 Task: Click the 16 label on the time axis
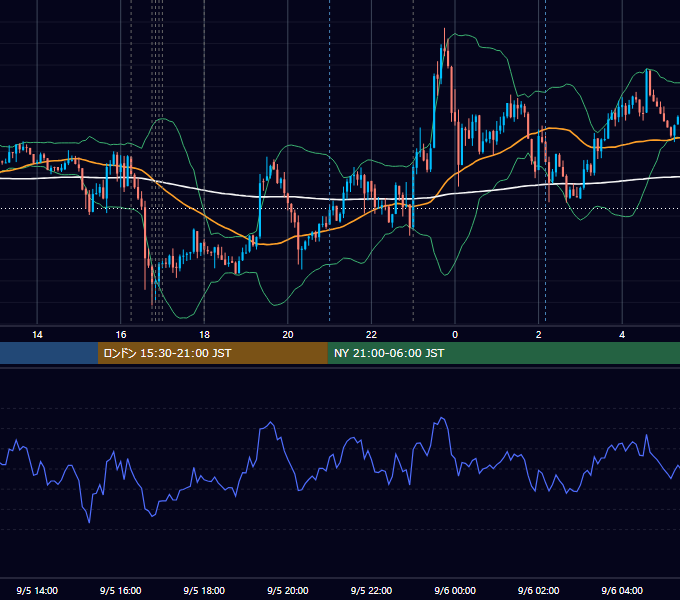(121, 335)
